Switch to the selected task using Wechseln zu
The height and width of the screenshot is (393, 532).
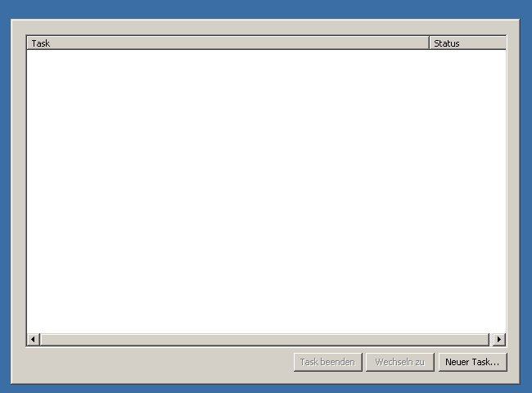pos(400,362)
